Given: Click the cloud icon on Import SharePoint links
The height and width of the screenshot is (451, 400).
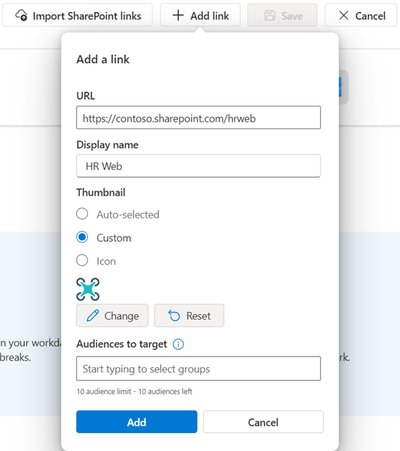Looking at the screenshot, I should pos(21,15).
